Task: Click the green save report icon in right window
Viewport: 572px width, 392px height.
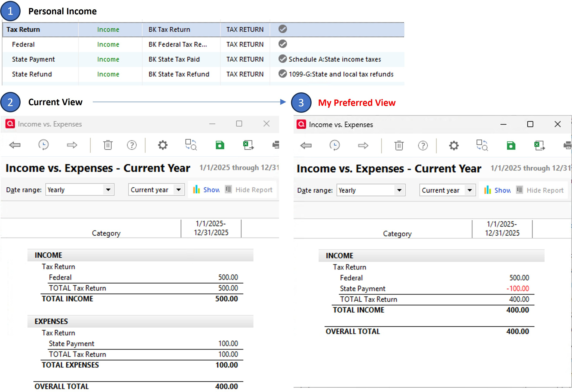Action: 511,146
